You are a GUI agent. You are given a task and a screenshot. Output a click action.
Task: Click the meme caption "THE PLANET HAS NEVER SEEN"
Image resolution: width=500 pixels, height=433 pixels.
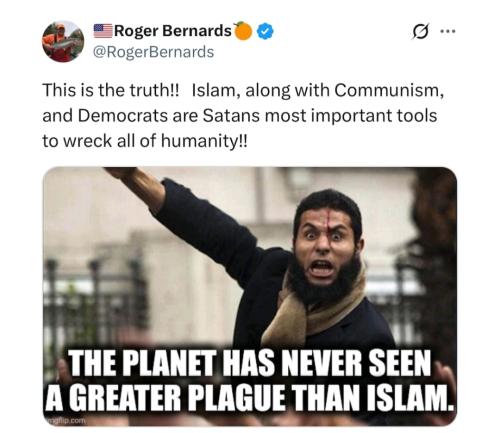point(250,363)
